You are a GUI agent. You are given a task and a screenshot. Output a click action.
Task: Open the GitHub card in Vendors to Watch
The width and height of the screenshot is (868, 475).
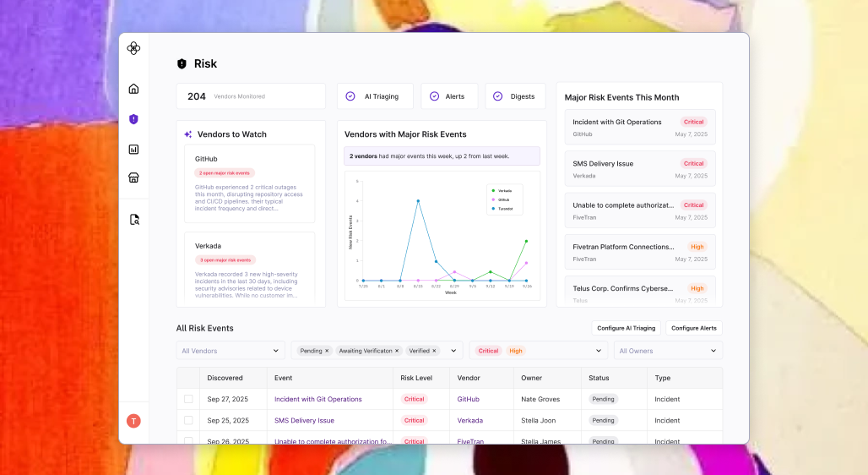(x=249, y=183)
